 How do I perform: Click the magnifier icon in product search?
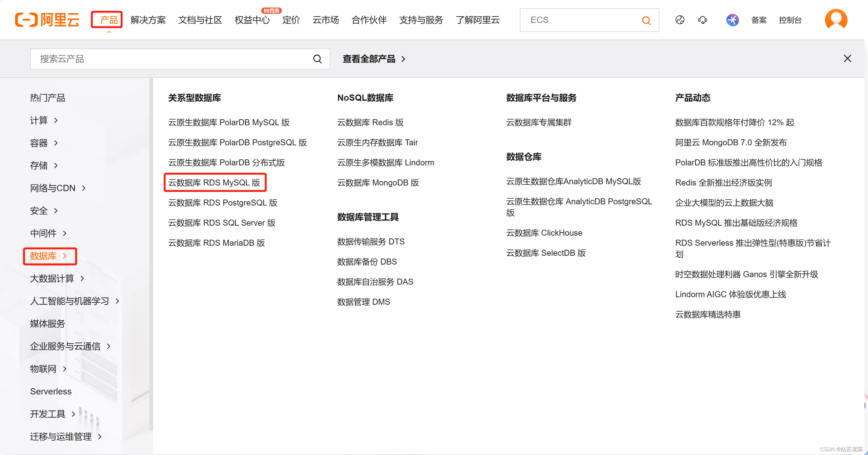[317, 59]
